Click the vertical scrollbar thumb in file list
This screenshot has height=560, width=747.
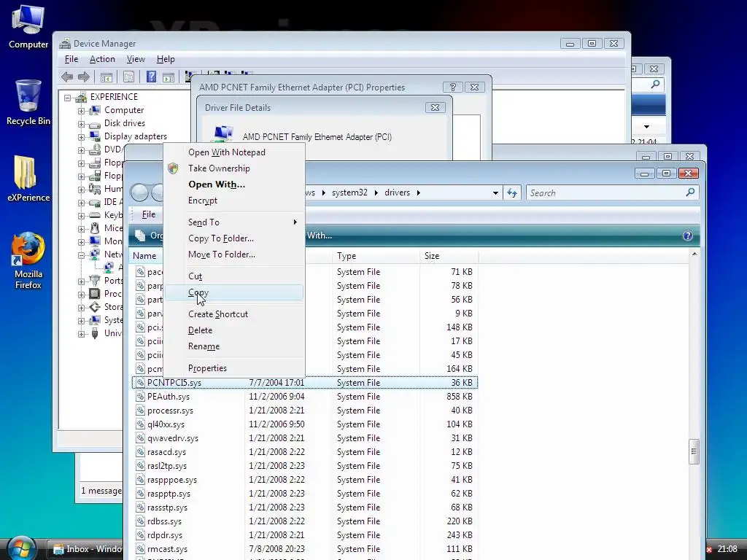click(694, 451)
